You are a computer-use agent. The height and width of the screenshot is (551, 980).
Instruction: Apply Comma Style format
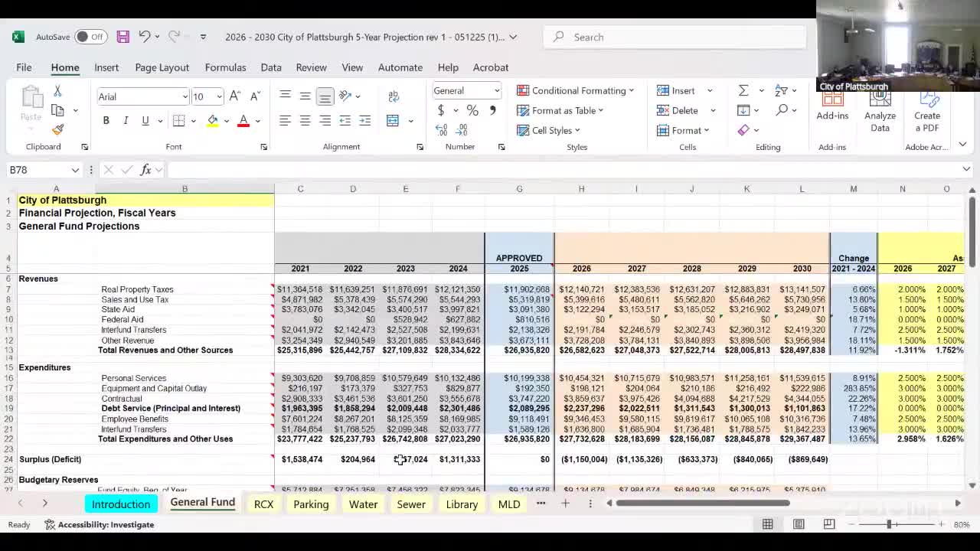click(492, 110)
